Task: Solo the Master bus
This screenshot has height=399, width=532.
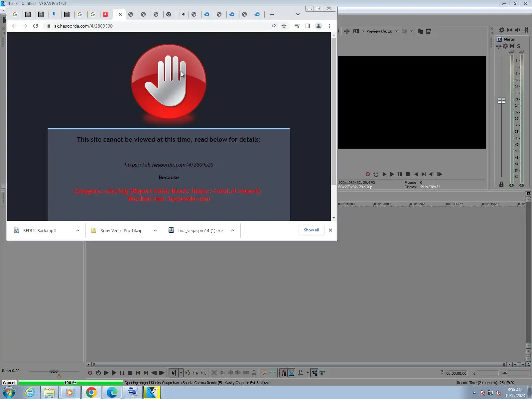Action: (519, 46)
